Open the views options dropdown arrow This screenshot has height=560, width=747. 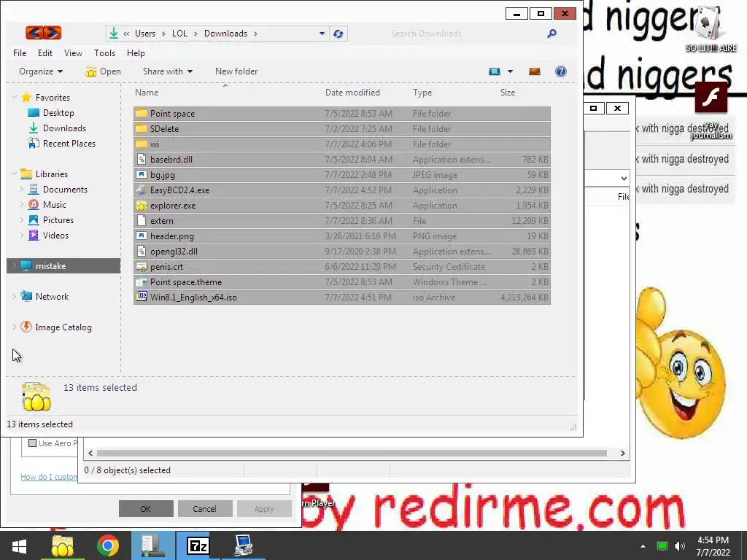(x=510, y=71)
